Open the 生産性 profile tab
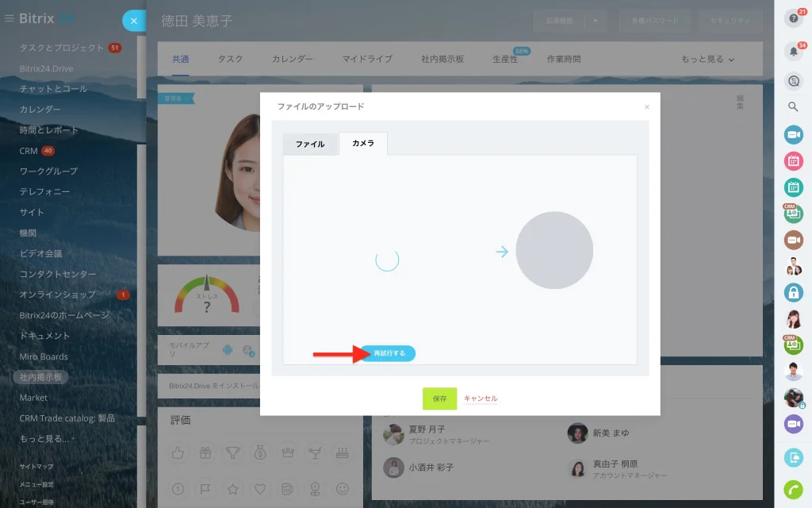The image size is (812, 508). pyautogui.click(x=505, y=59)
